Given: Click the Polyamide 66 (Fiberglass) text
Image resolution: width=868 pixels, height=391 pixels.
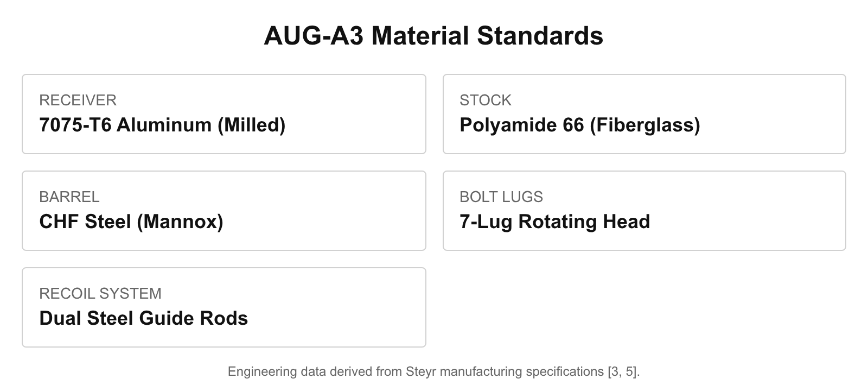Looking at the screenshot, I should coord(579,125).
